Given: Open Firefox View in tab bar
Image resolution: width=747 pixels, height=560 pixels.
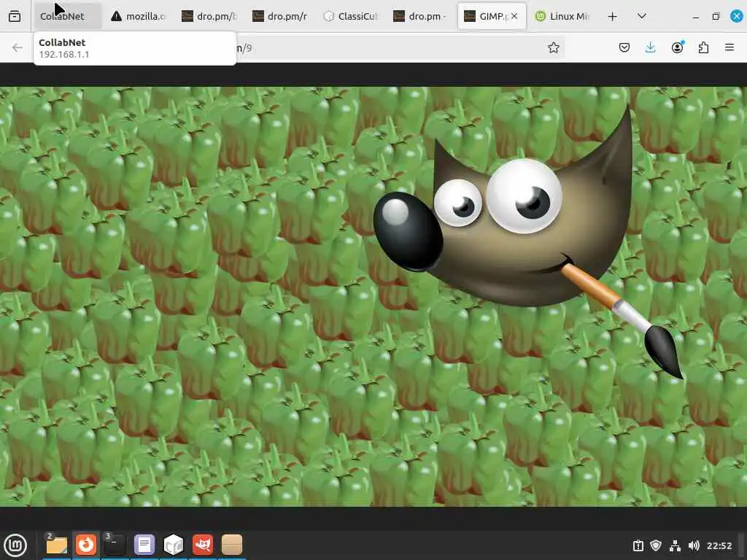Looking at the screenshot, I should [15, 16].
